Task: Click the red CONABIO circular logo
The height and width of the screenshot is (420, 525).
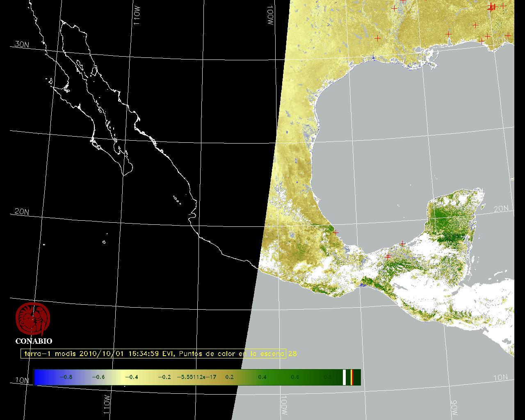Action: point(33,319)
